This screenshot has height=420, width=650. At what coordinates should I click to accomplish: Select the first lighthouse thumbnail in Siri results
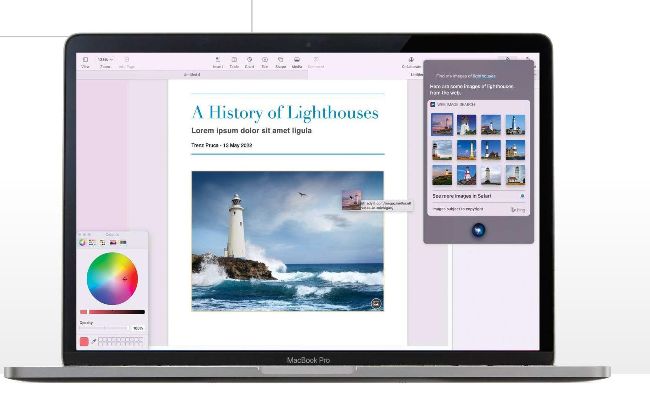coord(441,124)
